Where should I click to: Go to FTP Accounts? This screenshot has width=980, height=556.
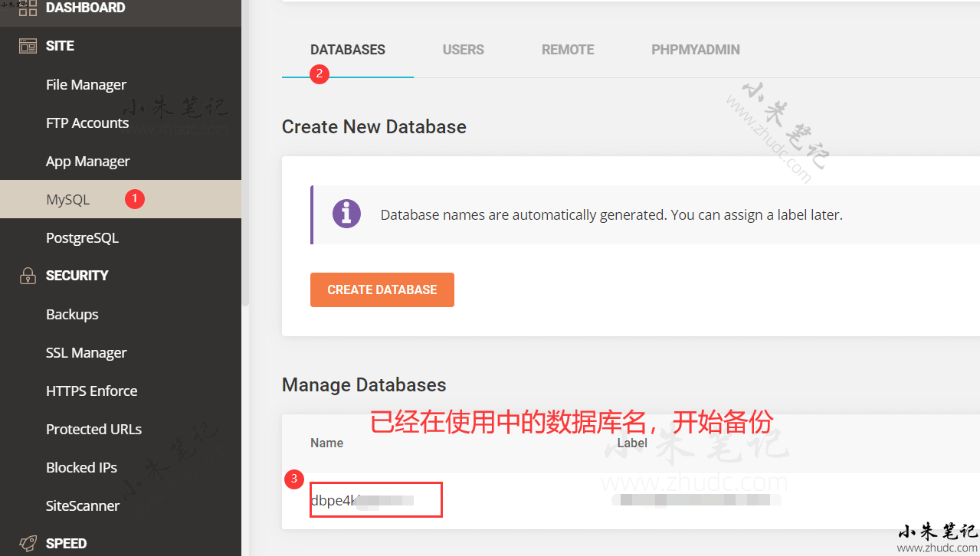pos(87,123)
